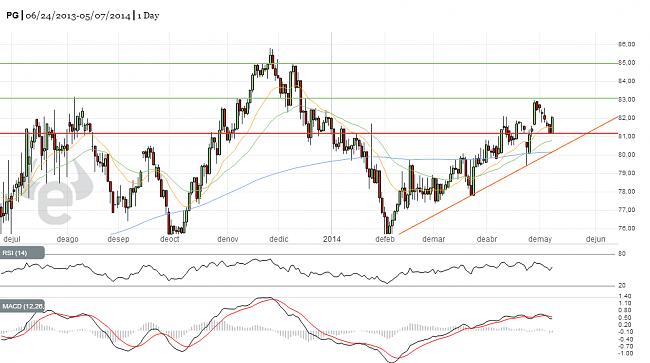Click the date range 06/24/2013-05/07/2014
The height and width of the screenshot is (363, 650).
click(78, 16)
